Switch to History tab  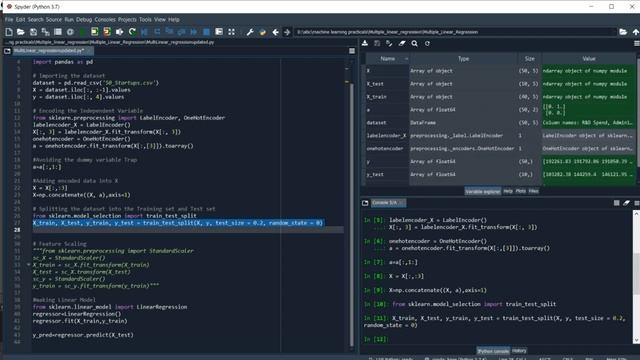point(519,351)
